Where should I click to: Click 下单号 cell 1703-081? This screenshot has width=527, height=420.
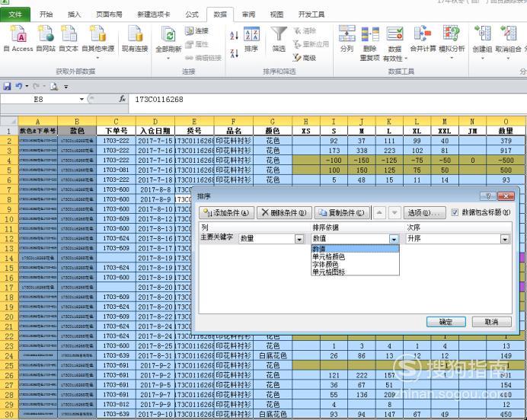(x=116, y=170)
